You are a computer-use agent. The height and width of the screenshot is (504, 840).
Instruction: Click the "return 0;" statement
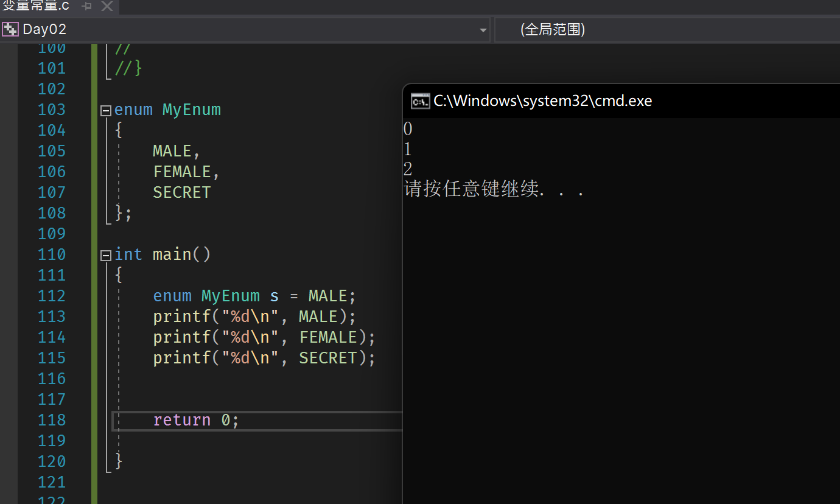[x=196, y=420]
